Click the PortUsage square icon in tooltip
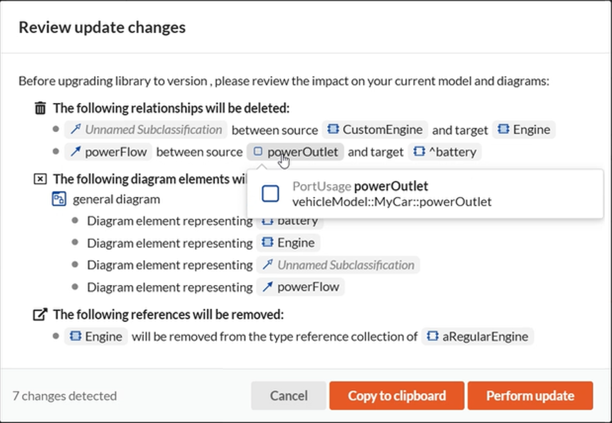 click(270, 193)
